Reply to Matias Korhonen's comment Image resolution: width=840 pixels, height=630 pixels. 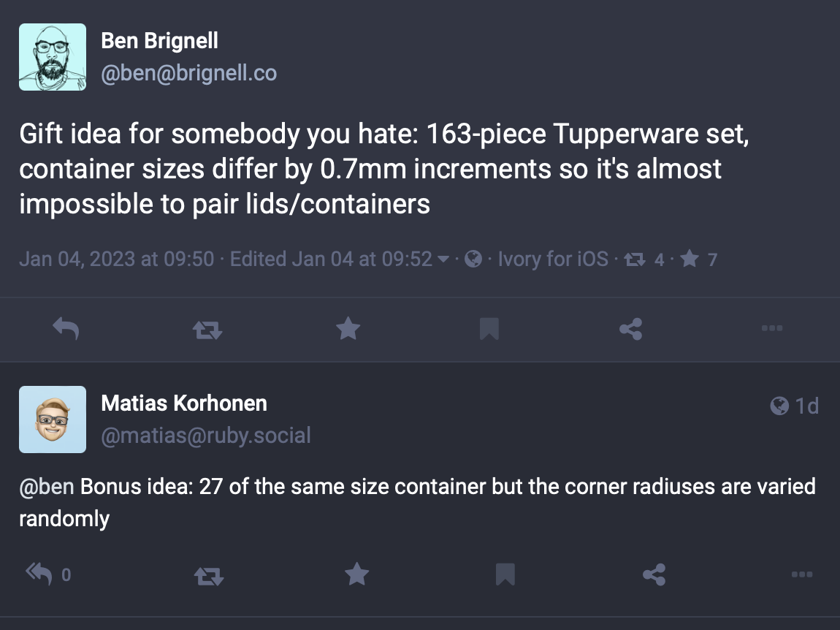coord(48,574)
